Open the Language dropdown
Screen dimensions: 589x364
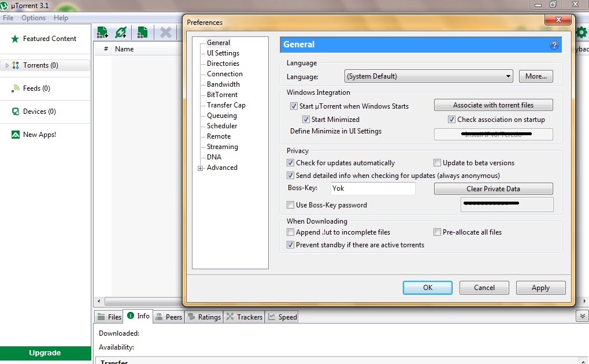(x=429, y=76)
